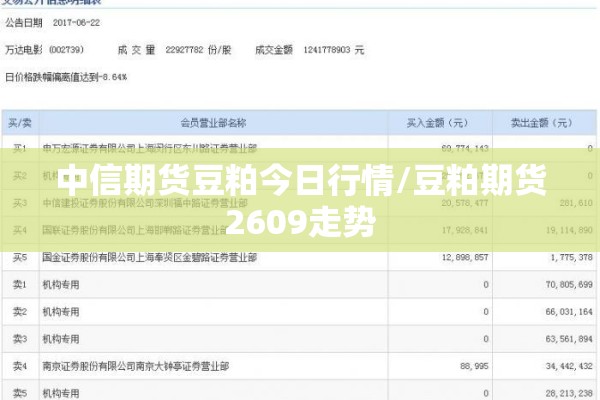This screenshot has width=600, height=400.
Task: Select 机构专用 in the 卖5 row
Action: point(61,393)
